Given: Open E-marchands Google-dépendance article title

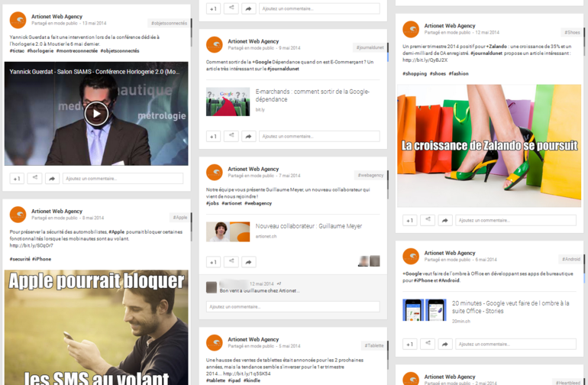Looking at the screenshot, I should click(312, 95).
